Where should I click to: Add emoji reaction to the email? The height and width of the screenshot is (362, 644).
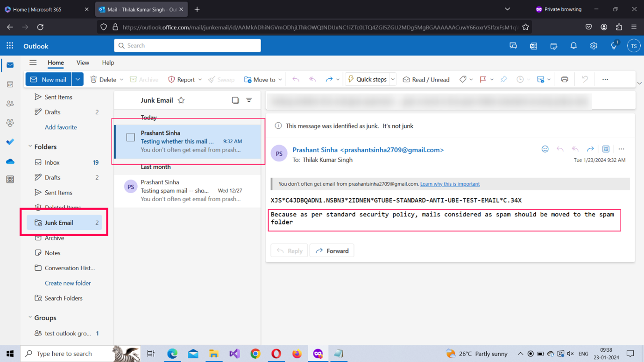click(x=545, y=149)
